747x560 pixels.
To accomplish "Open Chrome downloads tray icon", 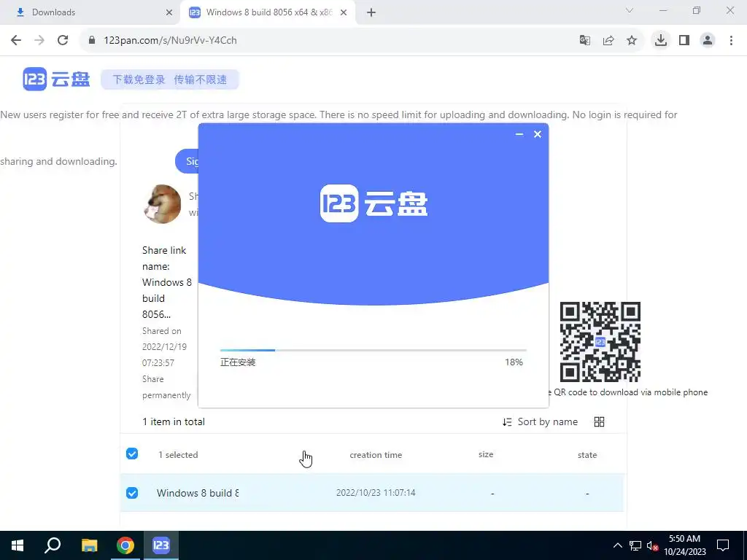I will point(661,40).
